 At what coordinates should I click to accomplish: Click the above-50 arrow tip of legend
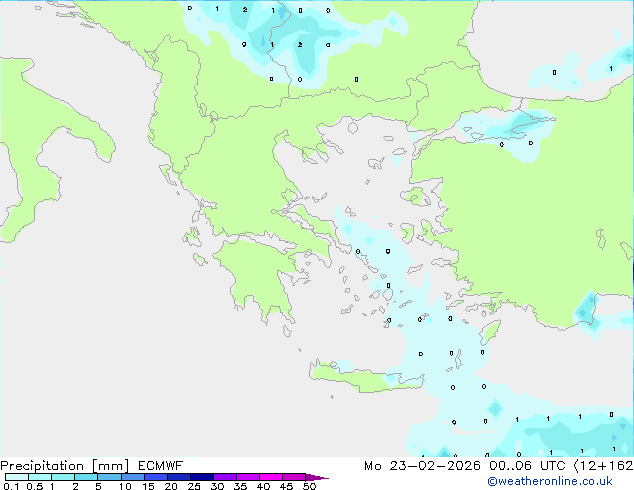pos(317,477)
